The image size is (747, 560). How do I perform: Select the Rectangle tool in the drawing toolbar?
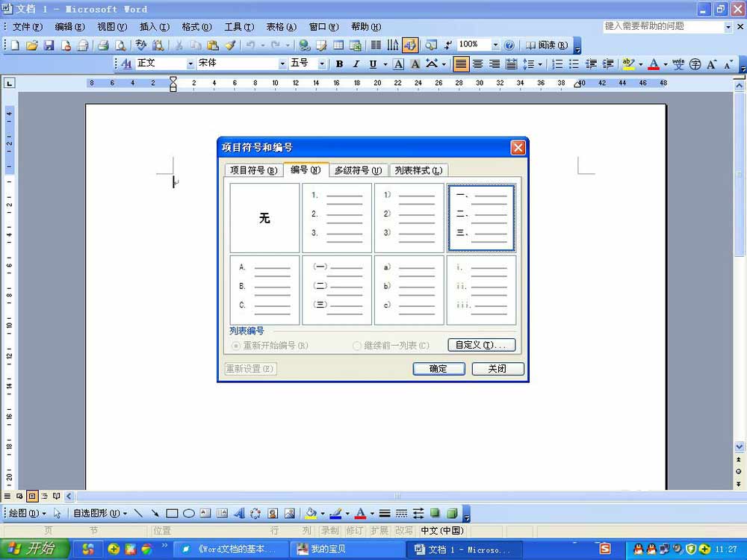point(172,514)
